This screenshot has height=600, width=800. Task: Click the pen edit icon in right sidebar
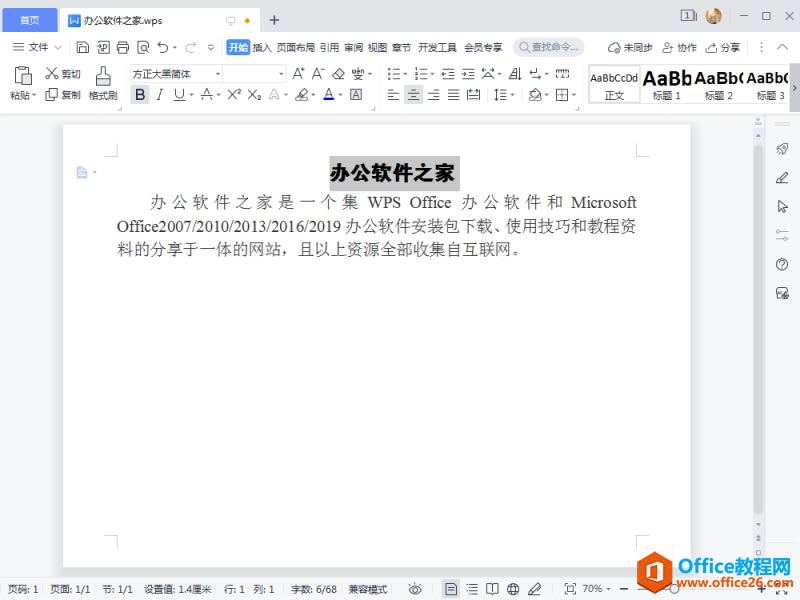pyautogui.click(x=782, y=178)
